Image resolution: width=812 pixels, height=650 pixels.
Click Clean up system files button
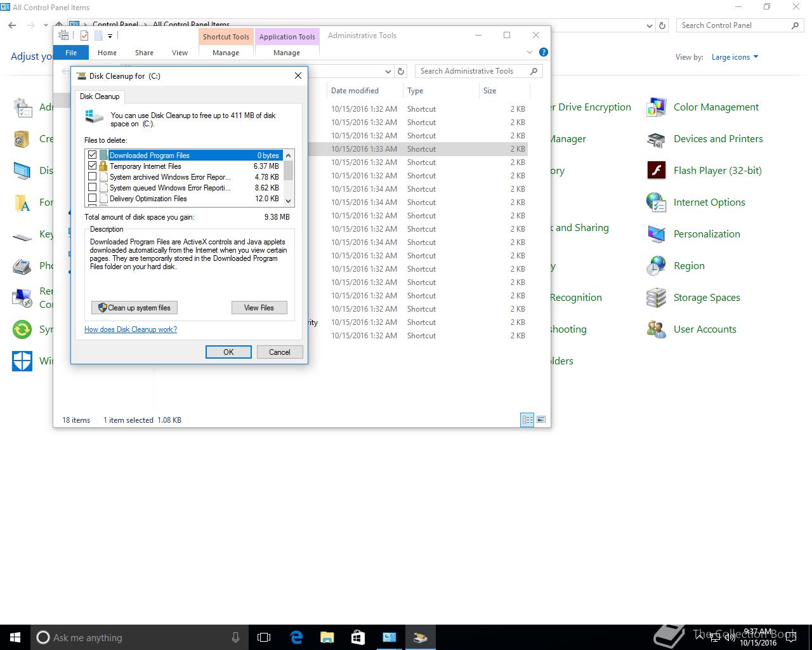pyautogui.click(x=134, y=308)
